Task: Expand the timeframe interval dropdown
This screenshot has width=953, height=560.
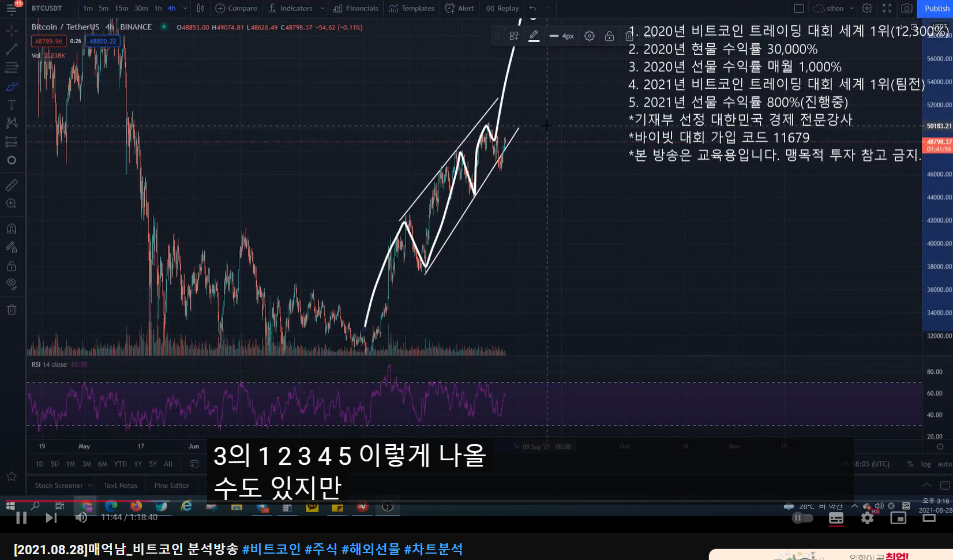Action: point(185,8)
